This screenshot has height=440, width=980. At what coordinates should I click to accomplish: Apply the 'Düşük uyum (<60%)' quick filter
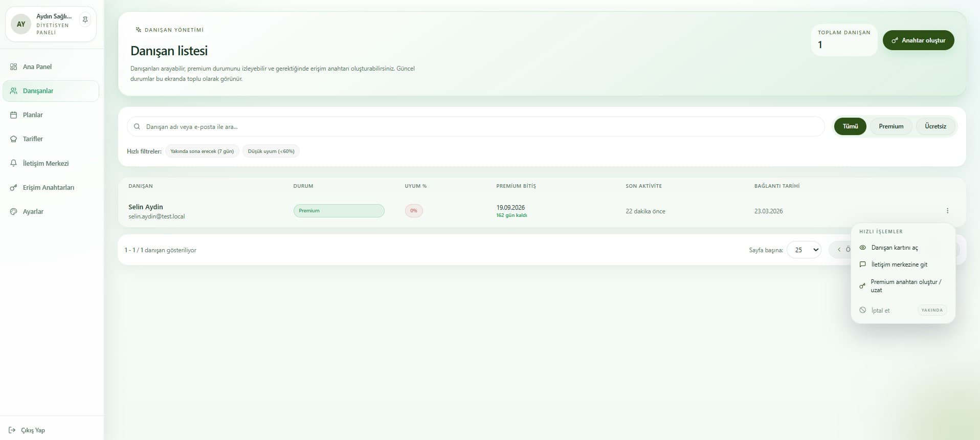click(271, 151)
